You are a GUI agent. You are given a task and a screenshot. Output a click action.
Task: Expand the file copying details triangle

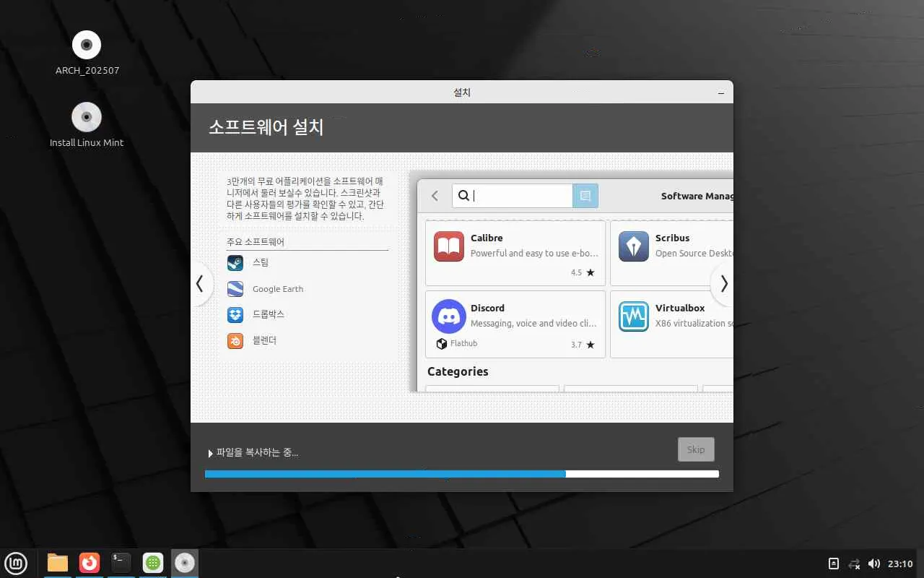210,454
